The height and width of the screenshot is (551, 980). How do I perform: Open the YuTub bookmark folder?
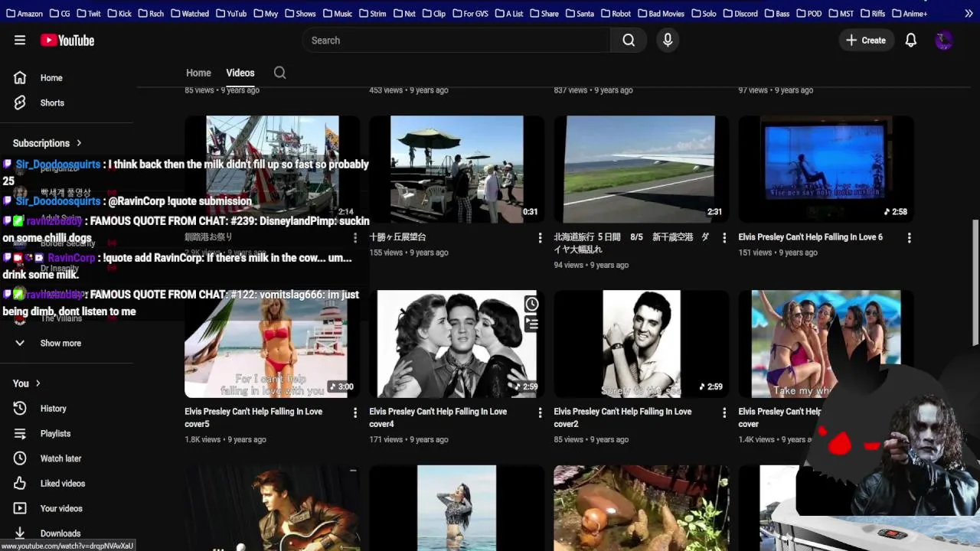point(231,13)
